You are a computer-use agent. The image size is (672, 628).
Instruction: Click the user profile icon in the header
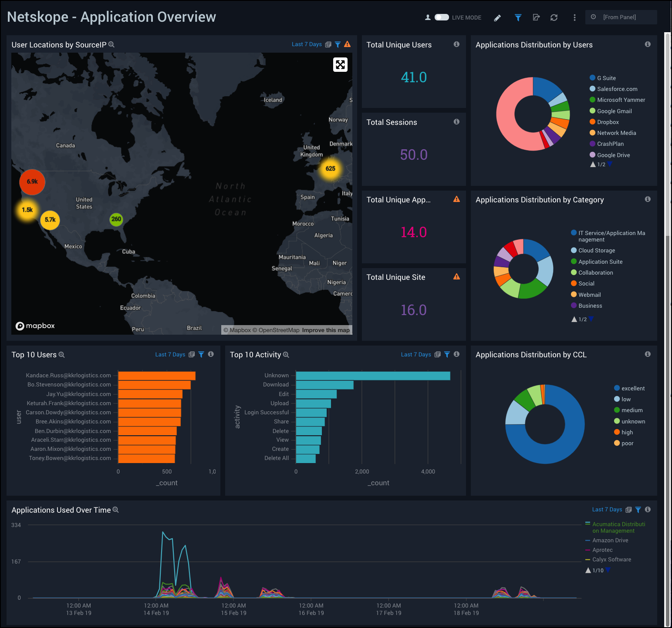coord(428,17)
